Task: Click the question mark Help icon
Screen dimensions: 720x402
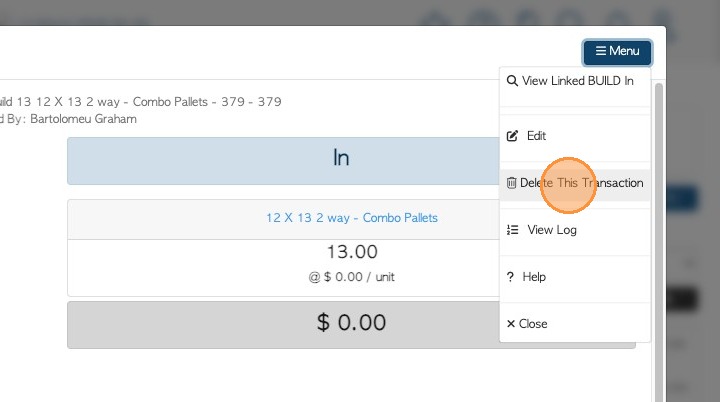Action: (x=510, y=277)
